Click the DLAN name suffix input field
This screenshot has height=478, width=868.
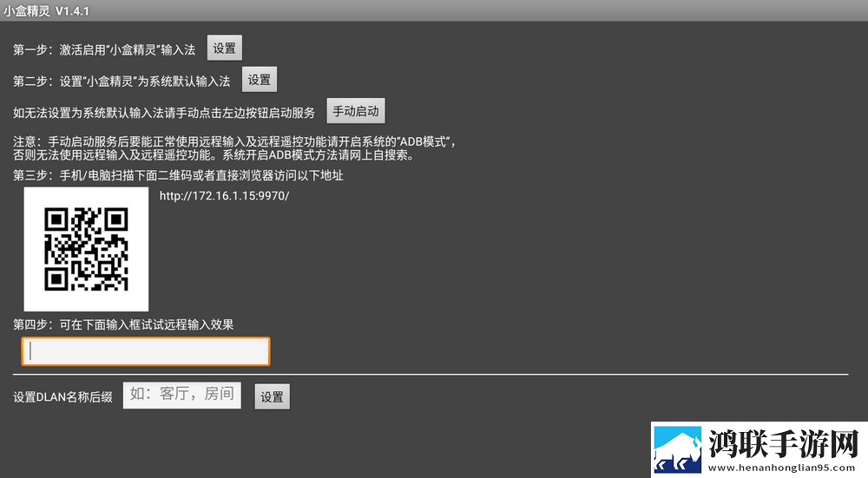(x=181, y=395)
